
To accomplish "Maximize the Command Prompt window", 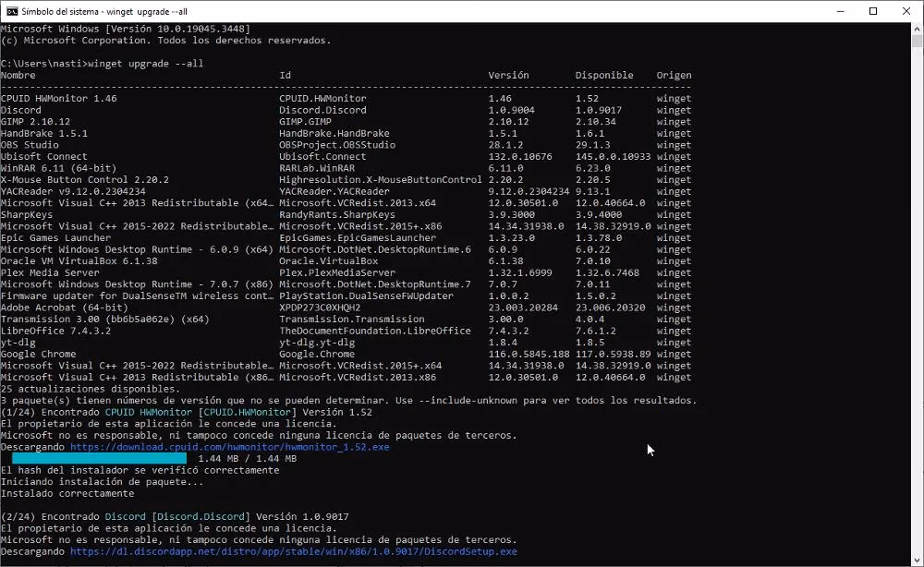I will pyautogui.click(x=872, y=11).
